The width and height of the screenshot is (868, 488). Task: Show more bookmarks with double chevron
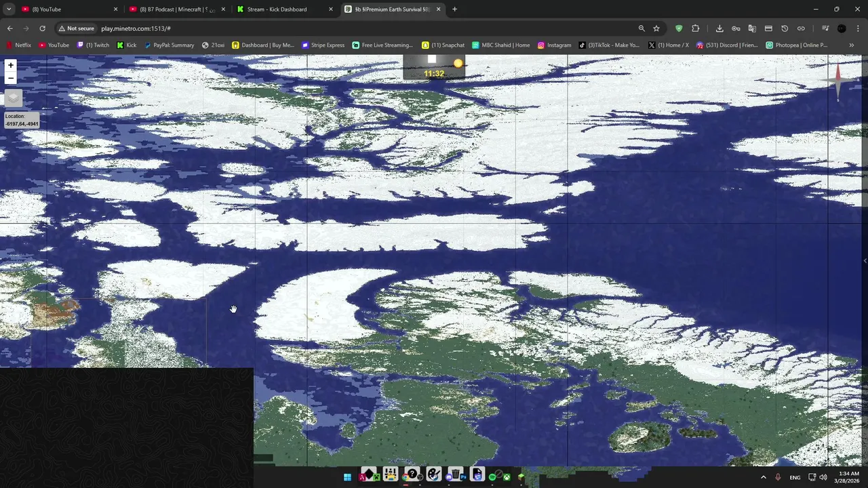(x=852, y=45)
